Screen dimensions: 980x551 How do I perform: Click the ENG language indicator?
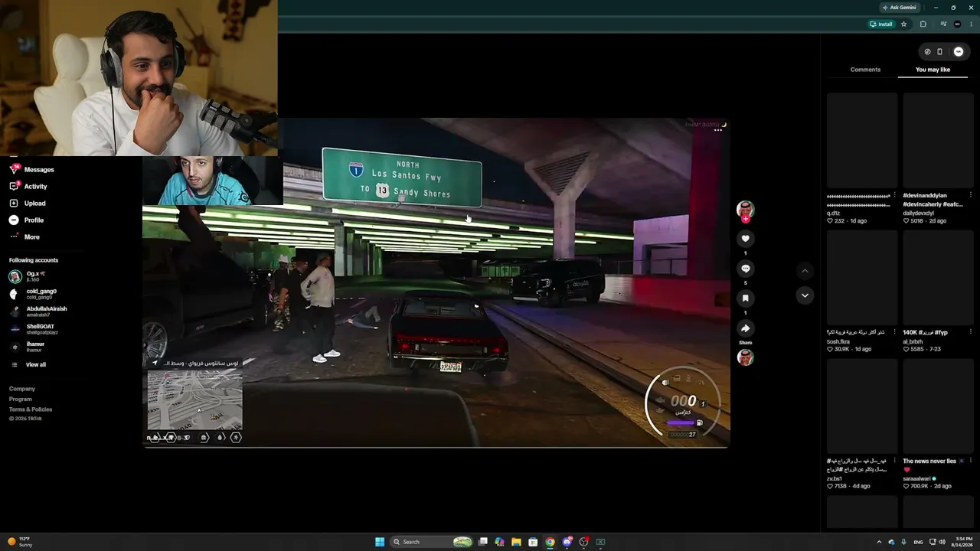918,542
